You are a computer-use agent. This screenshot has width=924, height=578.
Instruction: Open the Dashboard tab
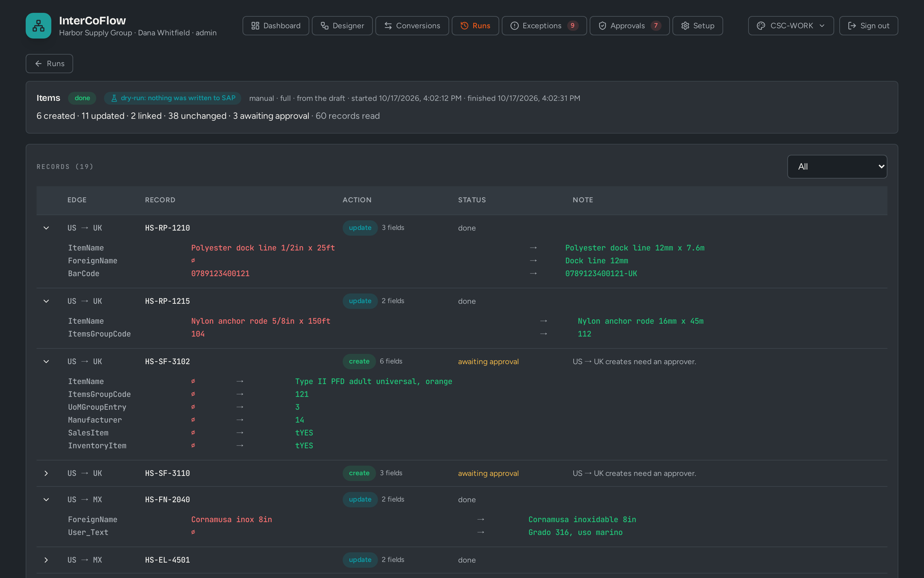[276, 26]
